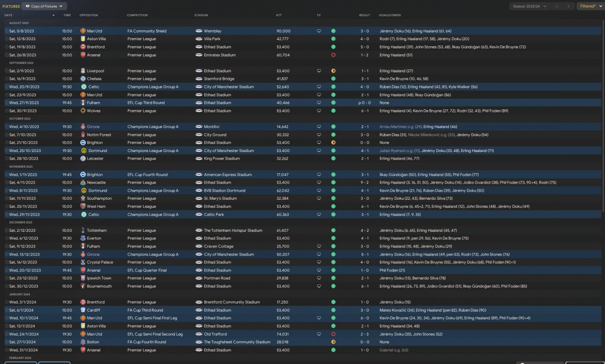This screenshot has height=364, width=605.
Task: Open the Stamford Bridge stadium link
Action: coord(219,79)
